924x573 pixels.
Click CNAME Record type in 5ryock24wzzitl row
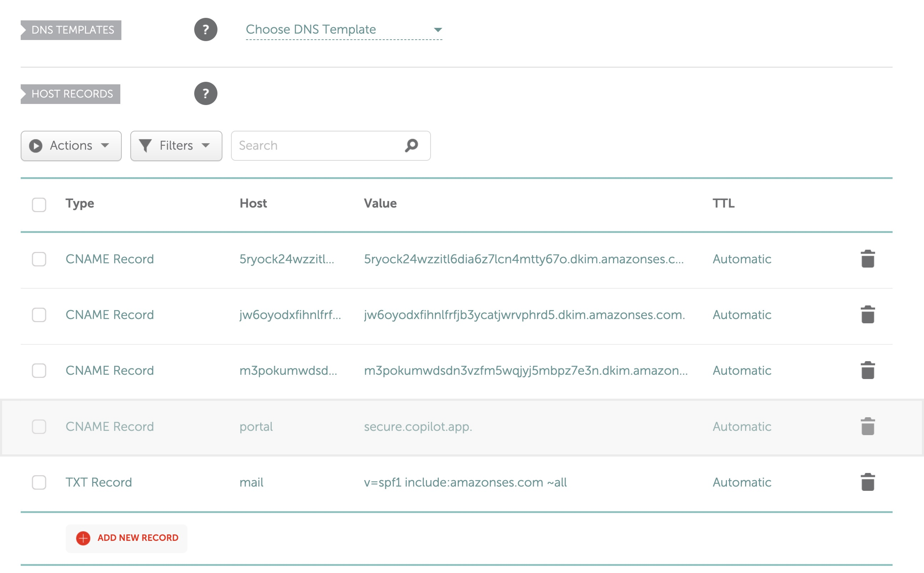[110, 259]
